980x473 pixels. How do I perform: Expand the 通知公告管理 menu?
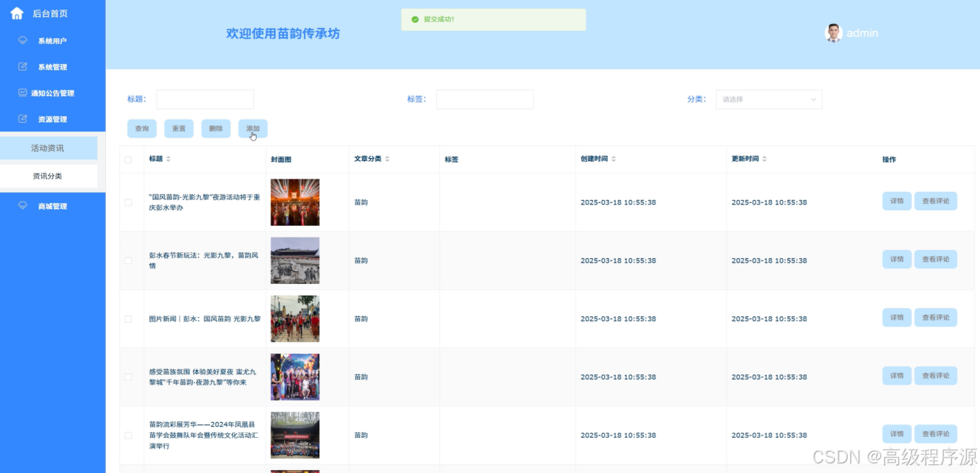tap(53, 93)
